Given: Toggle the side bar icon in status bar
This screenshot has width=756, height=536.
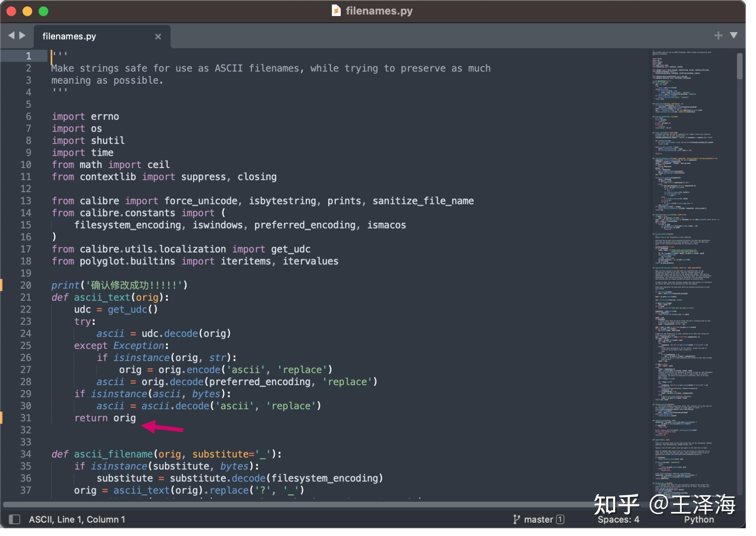Looking at the screenshot, I should pyautogui.click(x=15, y=519).
